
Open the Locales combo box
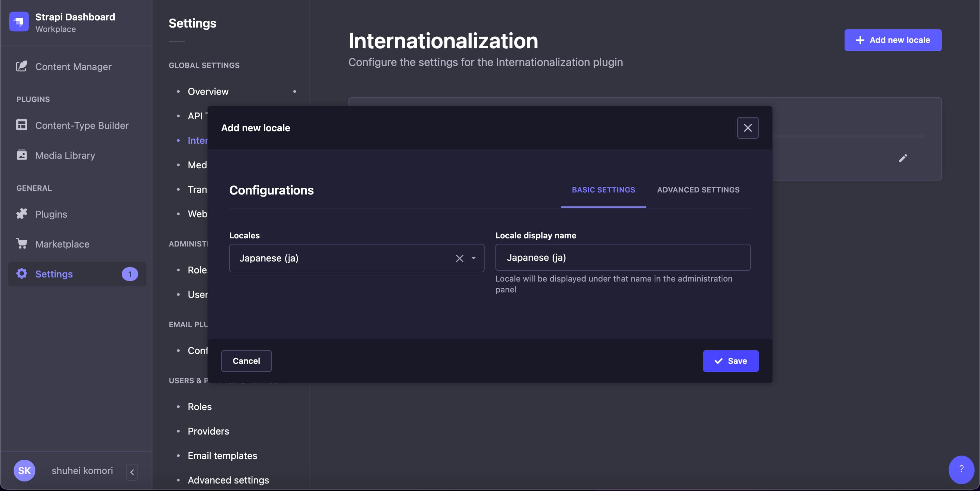[357, 258]
